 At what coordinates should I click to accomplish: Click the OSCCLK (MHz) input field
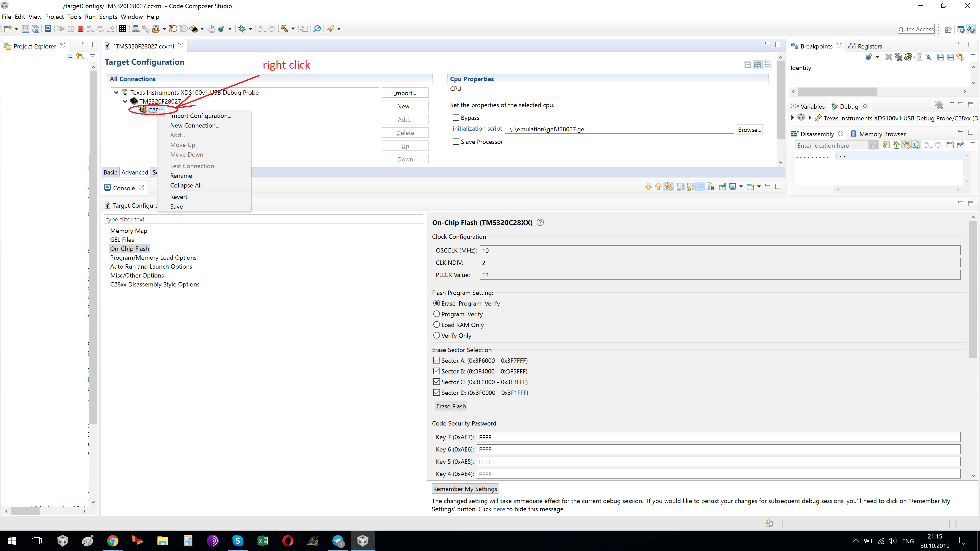(720, 250)
